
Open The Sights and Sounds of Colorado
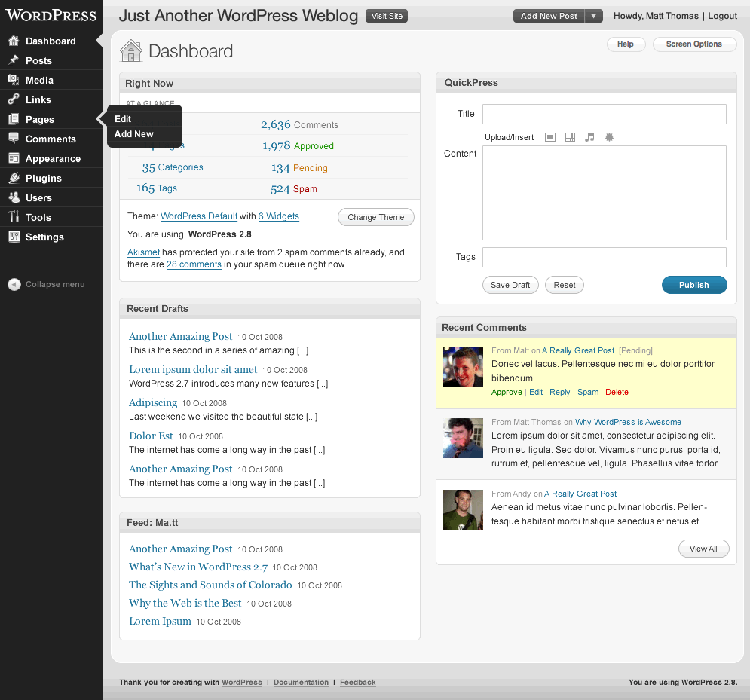tap(210, 585)
